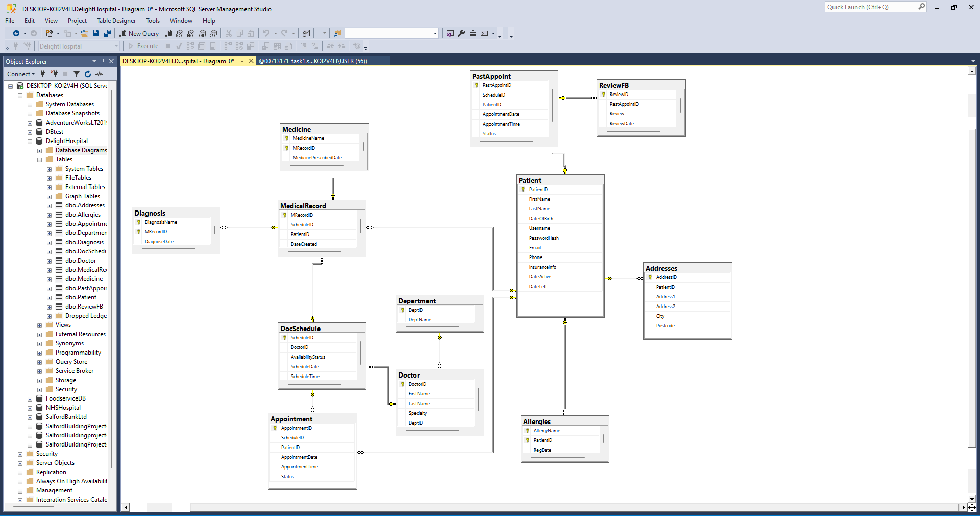This screenshot has width=980, height=516.
Task: Click the Postcode column in Addresses table
Action: click(665, 326)
